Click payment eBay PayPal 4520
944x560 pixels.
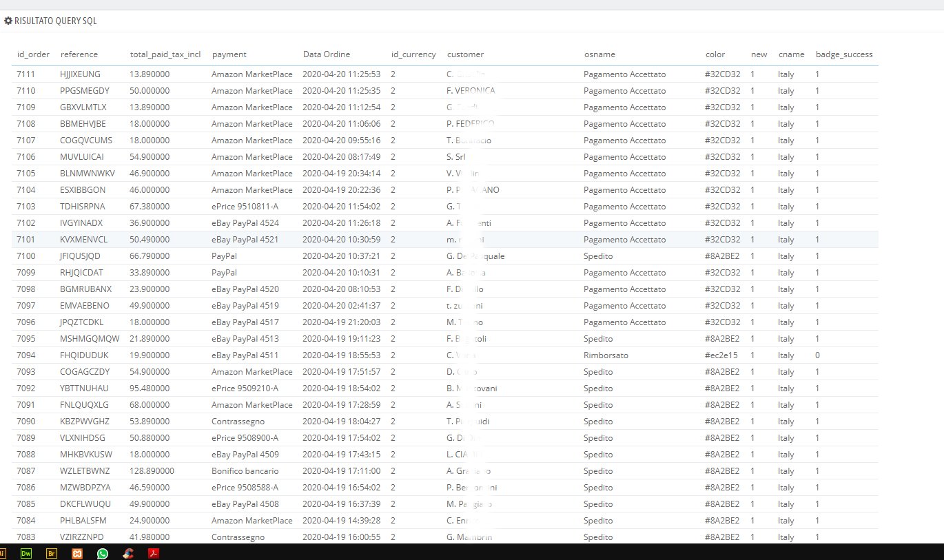point(245,289)
